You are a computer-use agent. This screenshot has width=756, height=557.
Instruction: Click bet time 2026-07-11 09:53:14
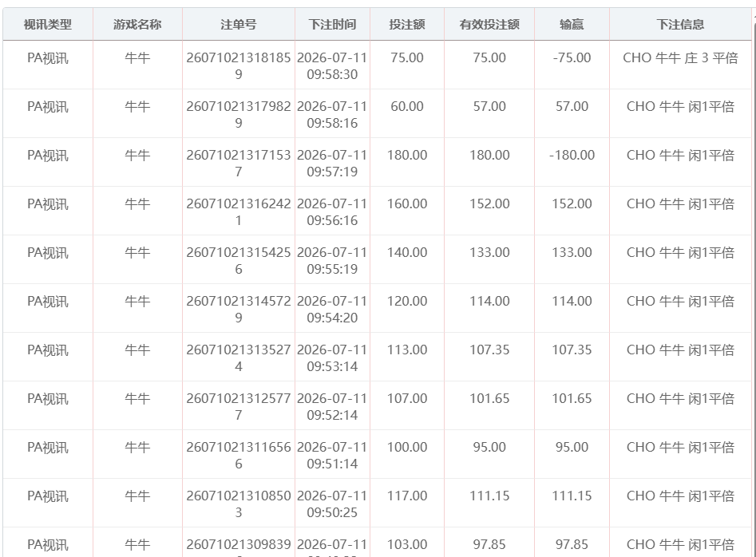pyautogui.click(x=332, y=358)
